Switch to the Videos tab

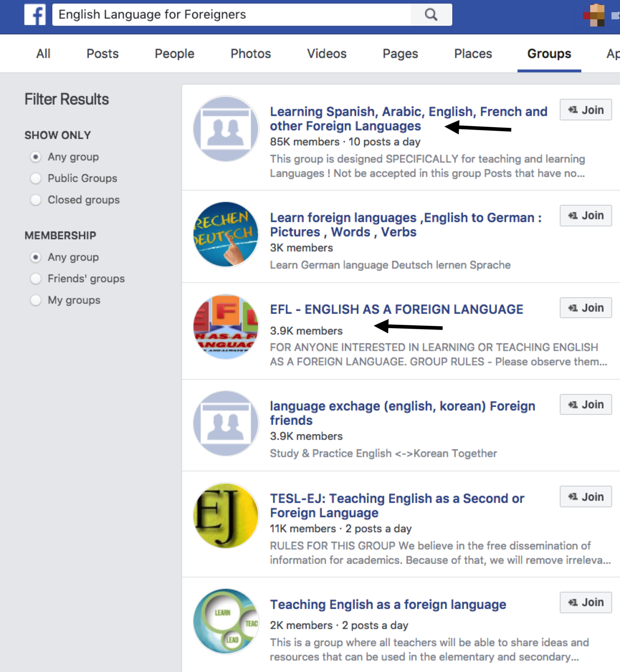click(x=327, y=54)
